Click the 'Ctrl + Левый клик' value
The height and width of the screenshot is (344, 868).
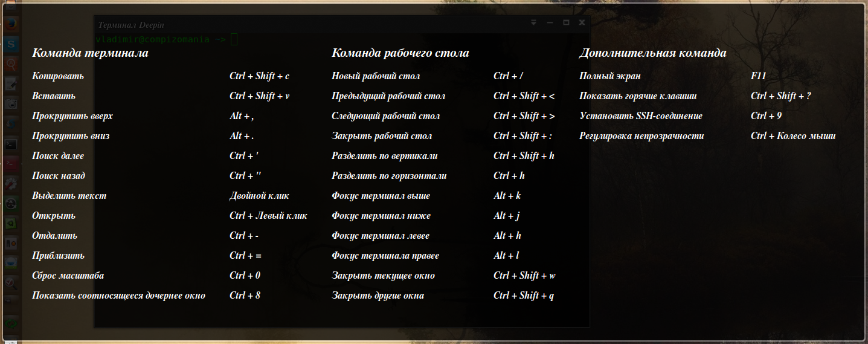click(269, 216)
